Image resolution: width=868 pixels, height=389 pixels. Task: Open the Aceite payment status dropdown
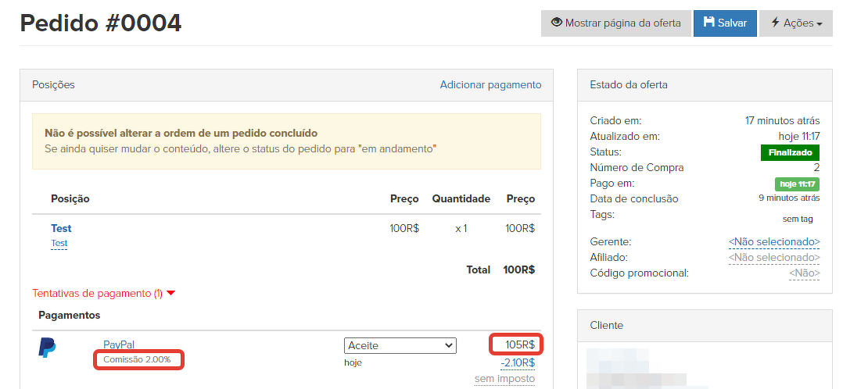click(x=400, y=345)
